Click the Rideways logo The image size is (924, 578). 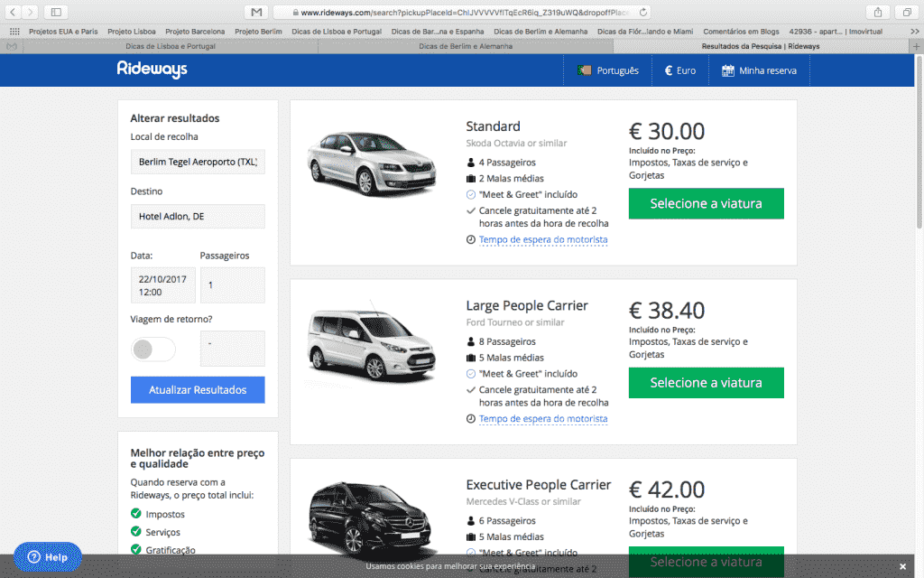(x=152, y=70)
